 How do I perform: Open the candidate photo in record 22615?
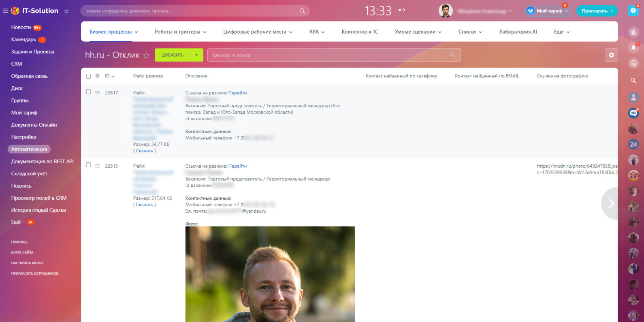pos(270,274)
